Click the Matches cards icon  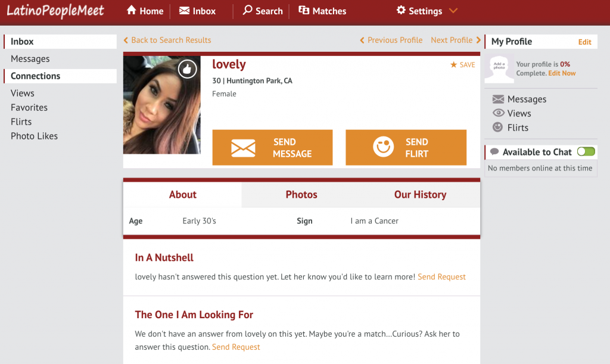pyautogui.click(x=304, y=10)
